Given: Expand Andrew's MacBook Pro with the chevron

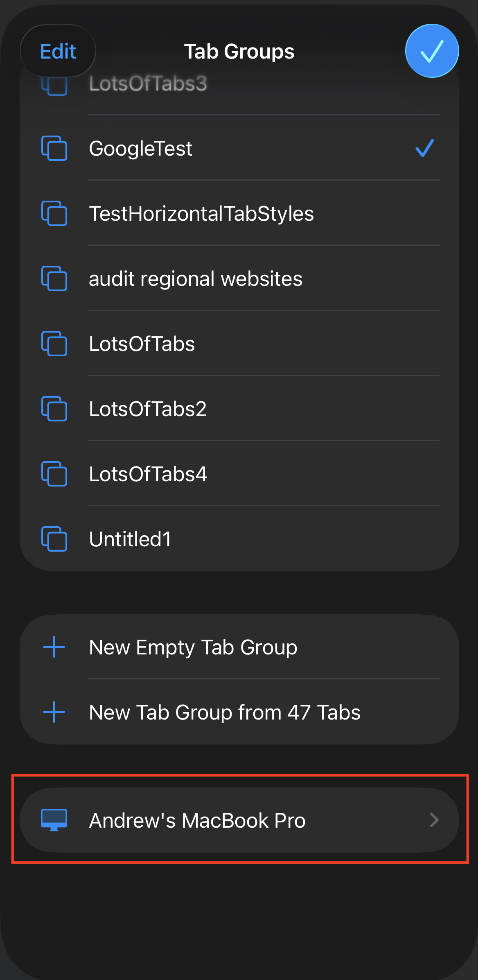Looking at the screenshot, I should [x=434, y=820].
